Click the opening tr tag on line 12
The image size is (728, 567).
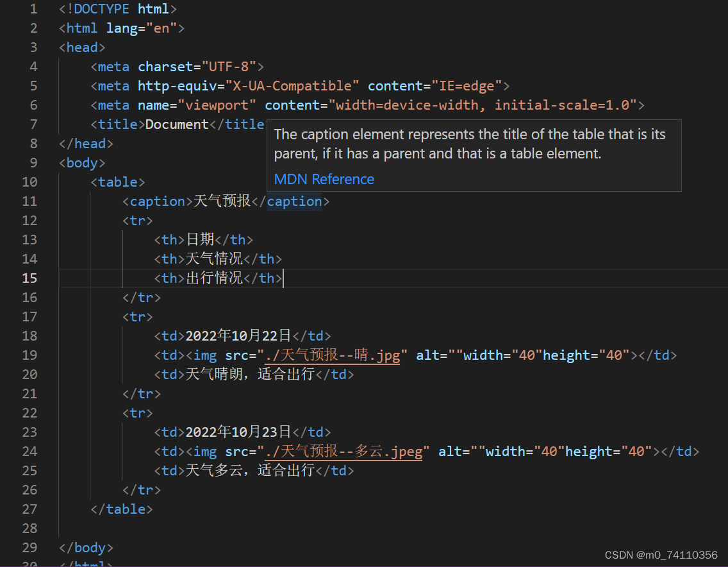click(x=137, y=220)
